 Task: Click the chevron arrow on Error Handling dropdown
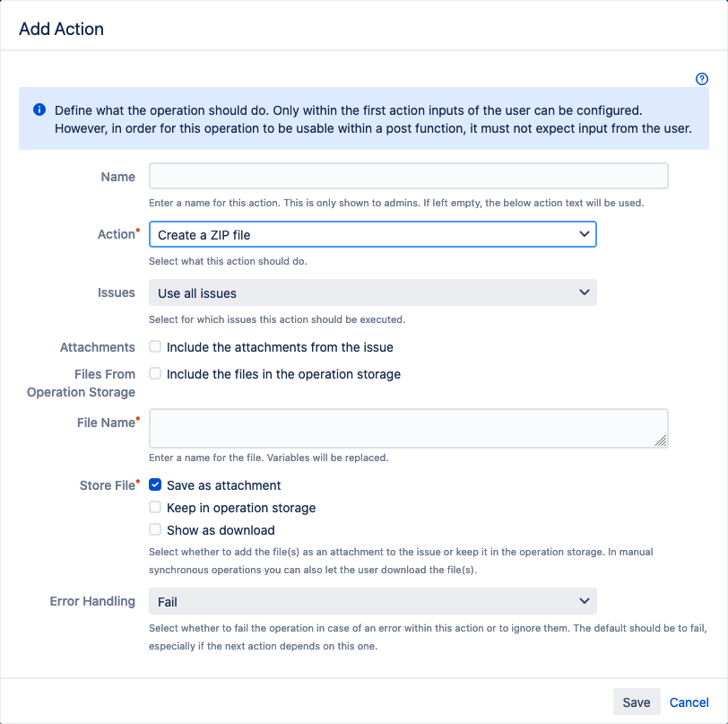click(585, 601)
